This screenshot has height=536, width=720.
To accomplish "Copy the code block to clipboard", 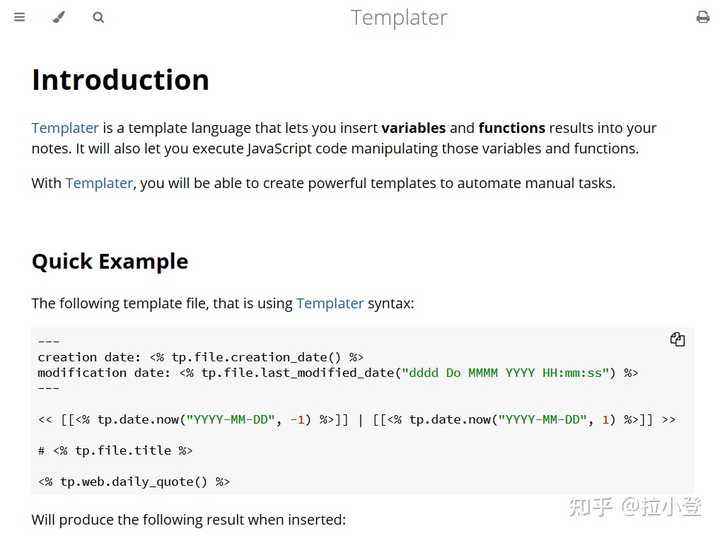I will click(677, 340).
